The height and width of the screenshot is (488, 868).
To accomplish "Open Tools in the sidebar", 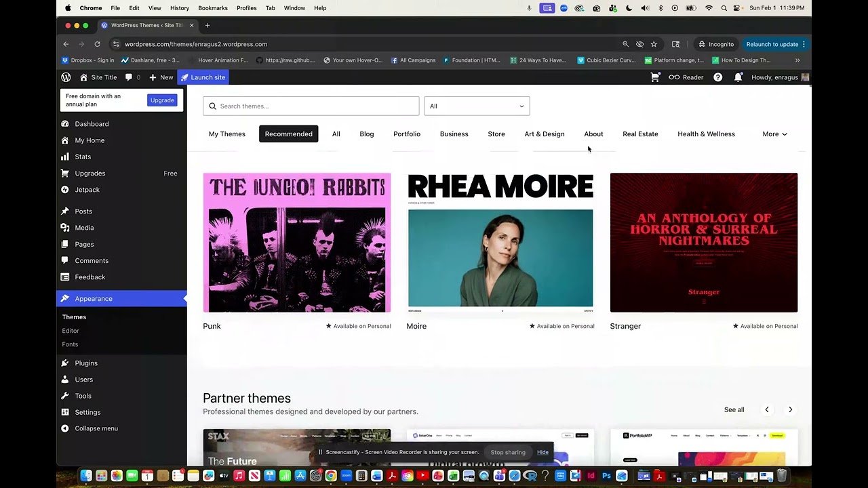I will pos(83,396).
